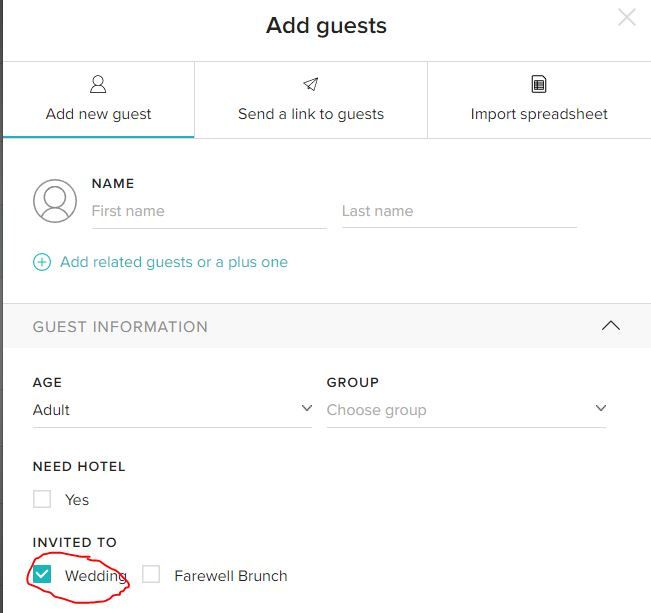Click the paper plane send icon
Image resolution: width=651 pixels, height=613 pixels.
click(310, 84)
